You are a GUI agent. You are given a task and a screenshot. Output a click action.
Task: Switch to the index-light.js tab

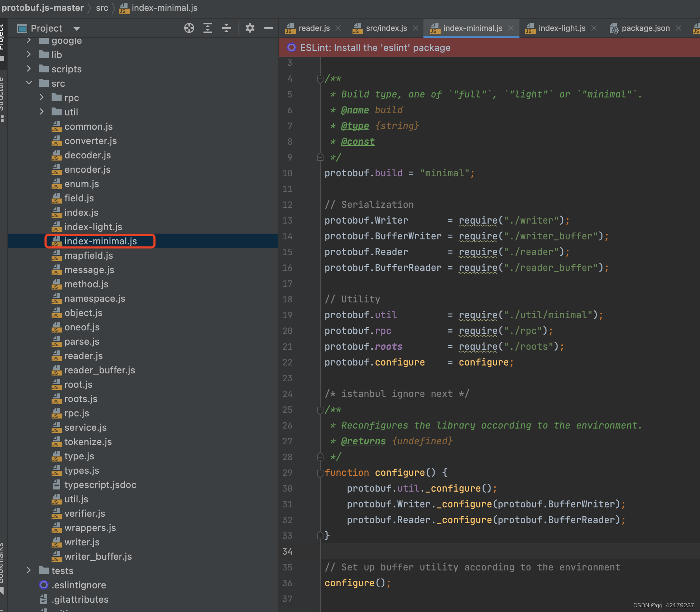tap(561, 28)
